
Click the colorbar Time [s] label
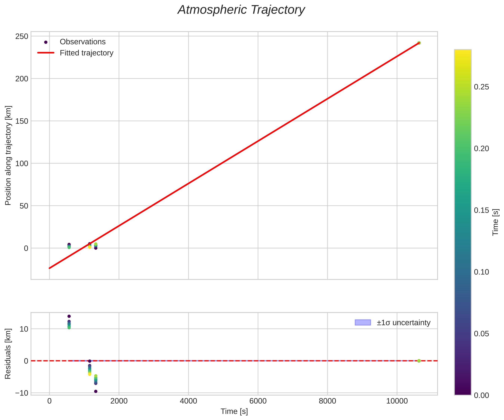click(x=496, y=222)
